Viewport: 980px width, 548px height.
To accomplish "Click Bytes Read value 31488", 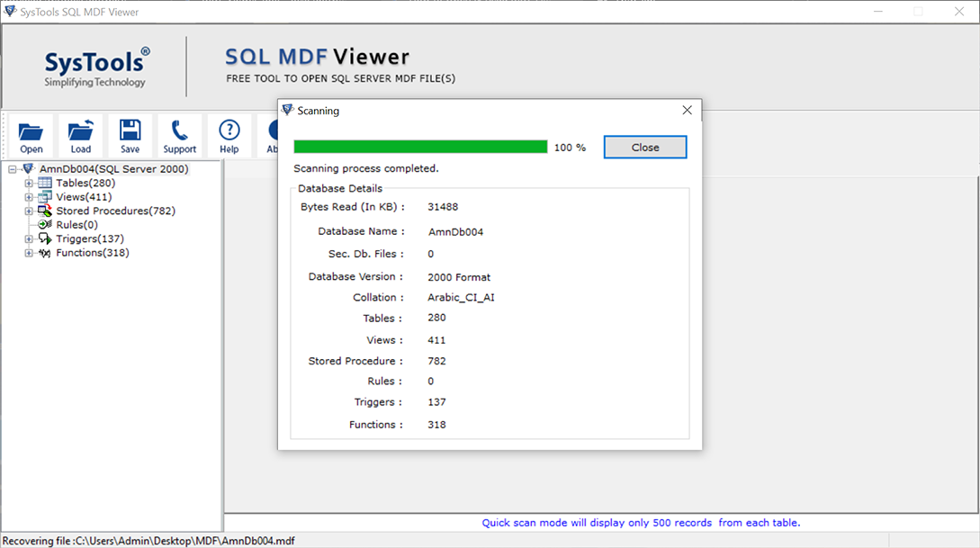I will tap(443, 207).
